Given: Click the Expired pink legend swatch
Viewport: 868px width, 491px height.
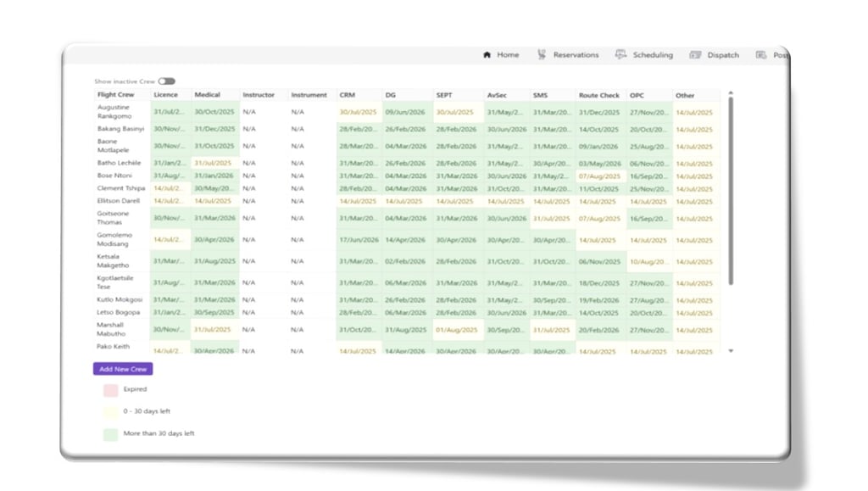Looking at the screenshot, I should click(111, 390).
